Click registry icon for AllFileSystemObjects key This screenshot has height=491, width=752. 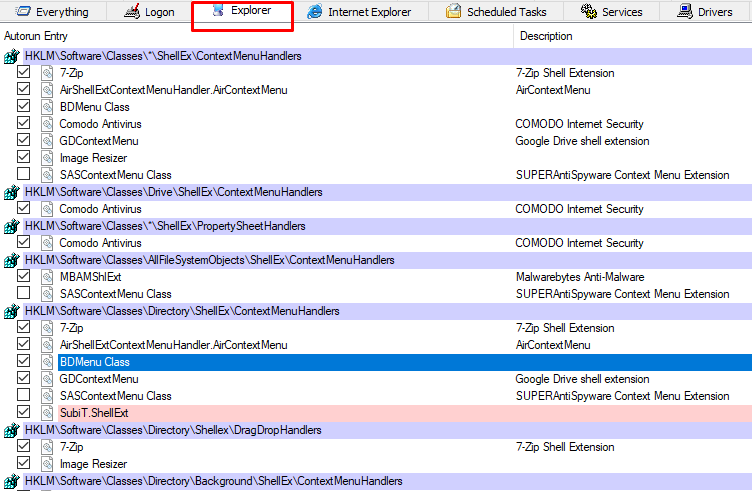pyautogui.click(x=12, y=260)
